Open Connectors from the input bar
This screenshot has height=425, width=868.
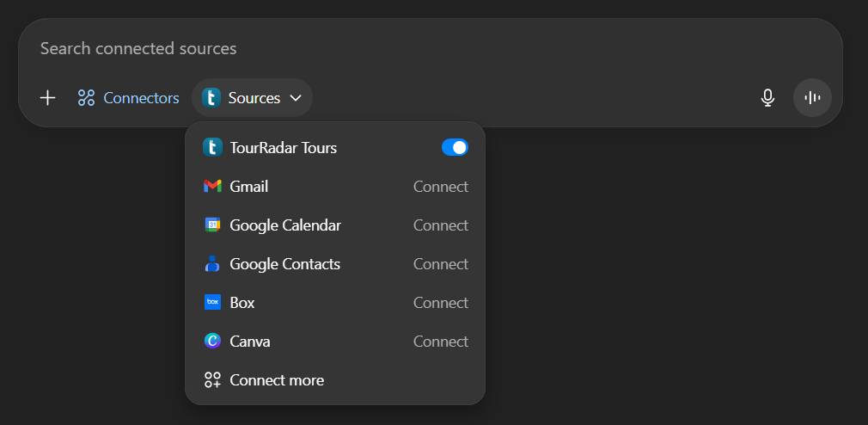pyautogui.click(x=128, y=98)
